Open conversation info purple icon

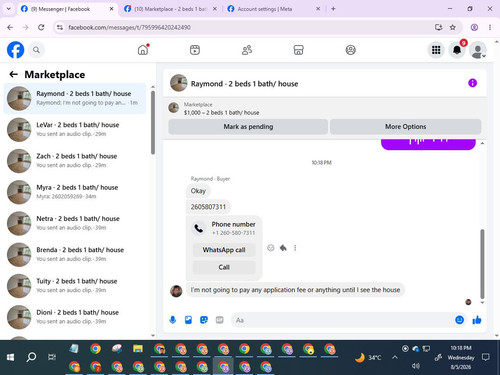pos(472,83)
